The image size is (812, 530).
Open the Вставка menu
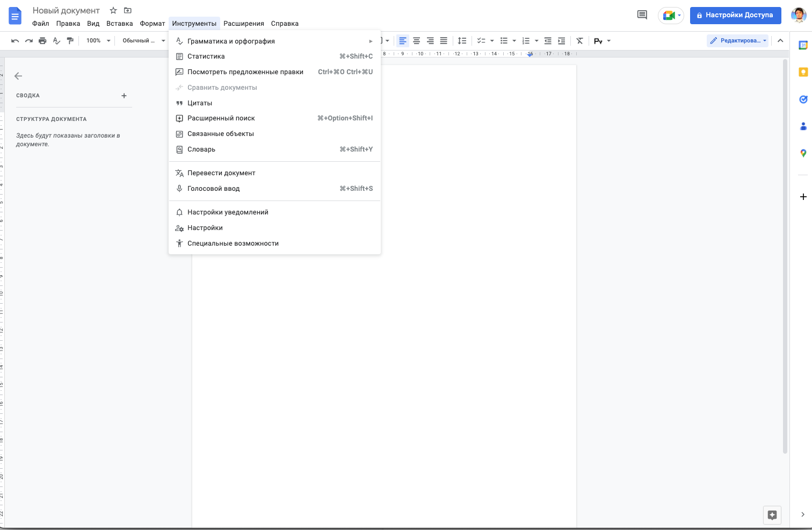pos(120,24)
